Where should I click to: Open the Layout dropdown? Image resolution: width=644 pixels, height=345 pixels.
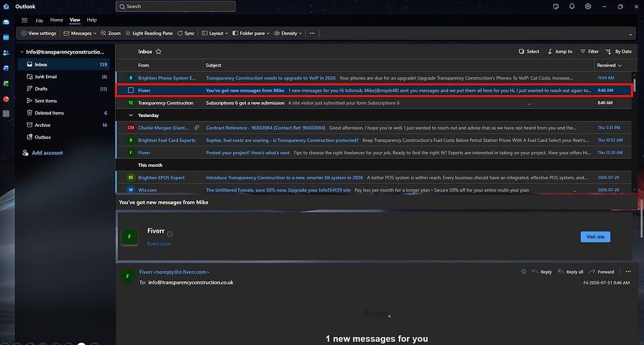click(x=215, y=34)
